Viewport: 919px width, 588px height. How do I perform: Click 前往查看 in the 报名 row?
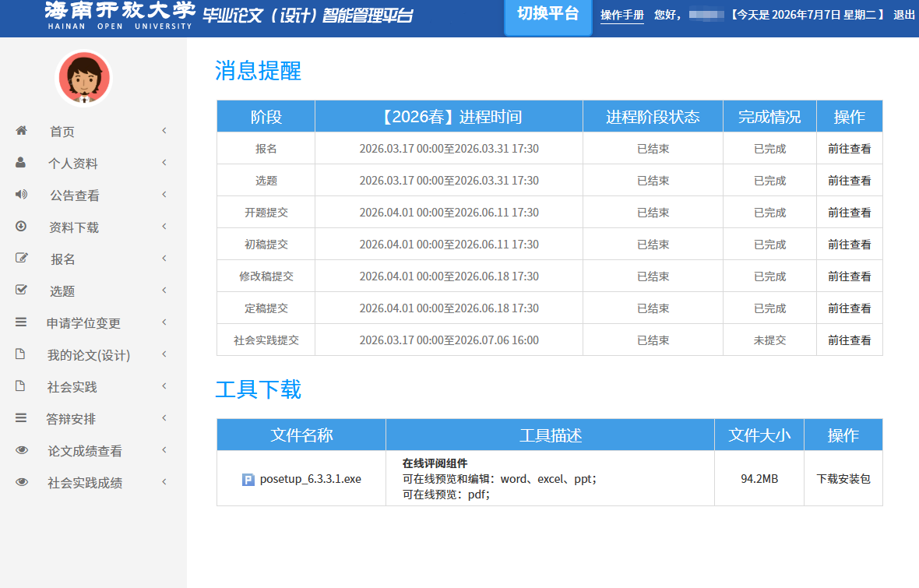pos(849,149)
